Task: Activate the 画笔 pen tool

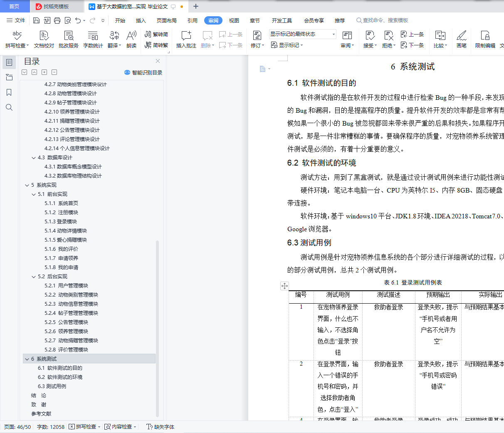Action: (462, 40)
